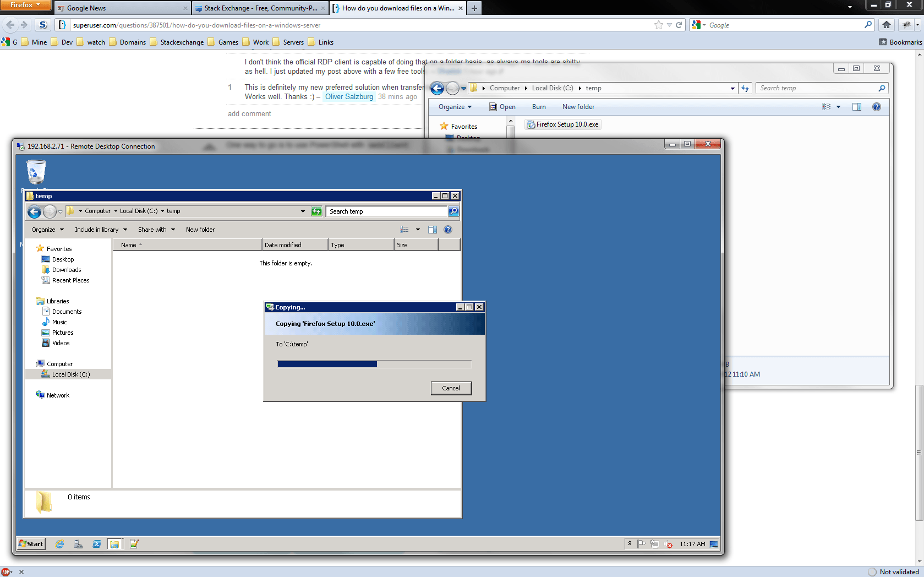Click the Search temp field in remote window
This screenshot has width=924, height=577.
pos(386,211)
